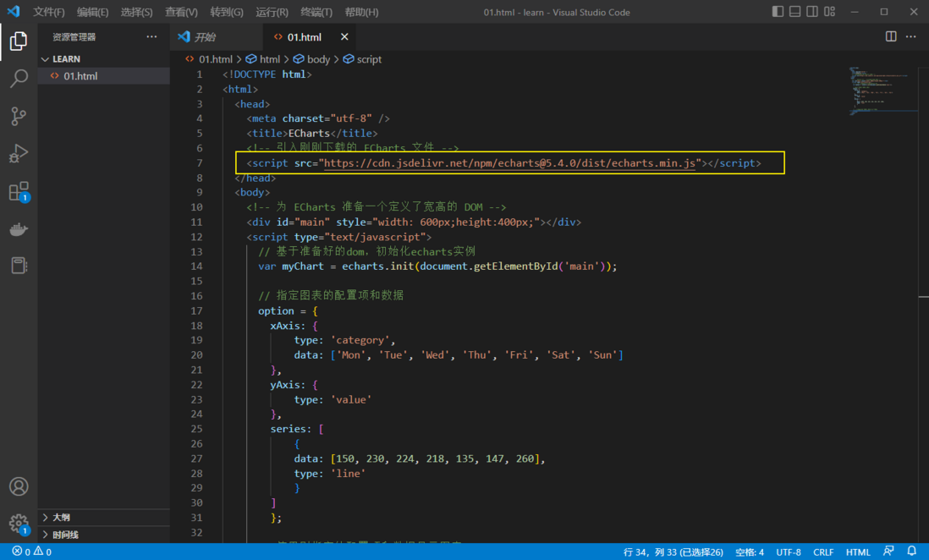
Task: Click the <!DOCTYPE html> line
Action: tap(267, 74)
